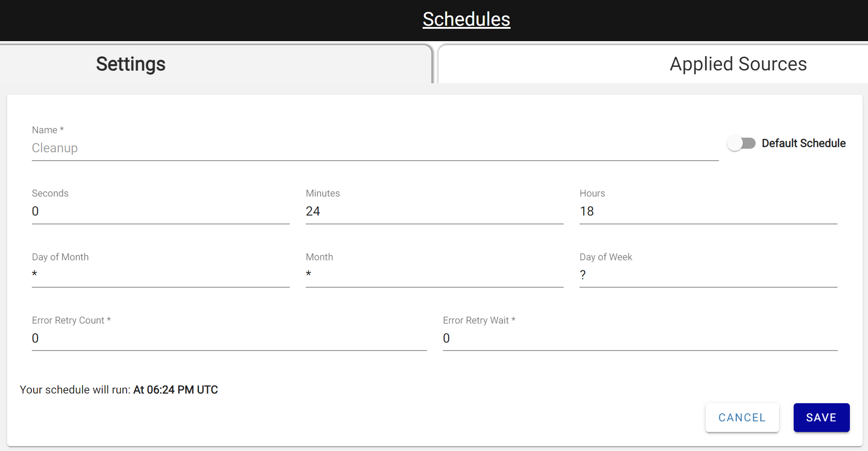Switch to the Applied Sources tab
This screenshot has width=868, height=451.
[738, 64]
